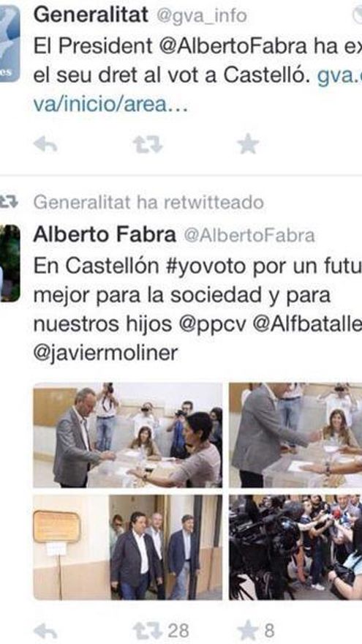Image resolution: width=362 pixels, height=644 pixels.
Task: View photo of the man casting his ballot
Action: pyautogui.click(x=128, y=435)
